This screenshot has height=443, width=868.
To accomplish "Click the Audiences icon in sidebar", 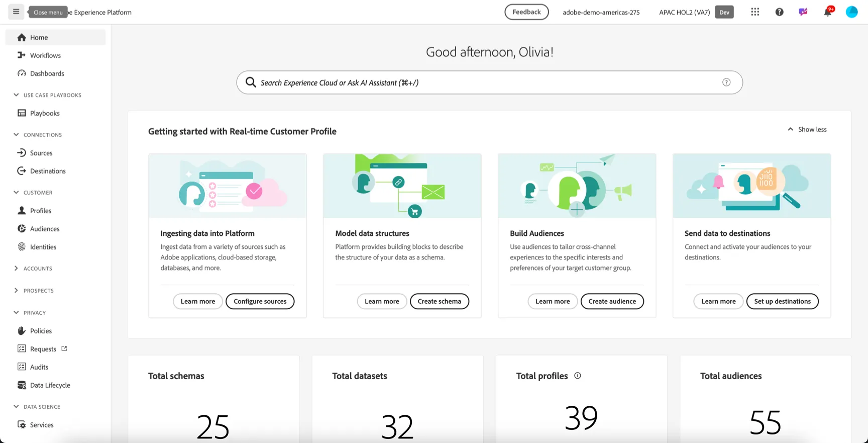I will pos(22,229).
